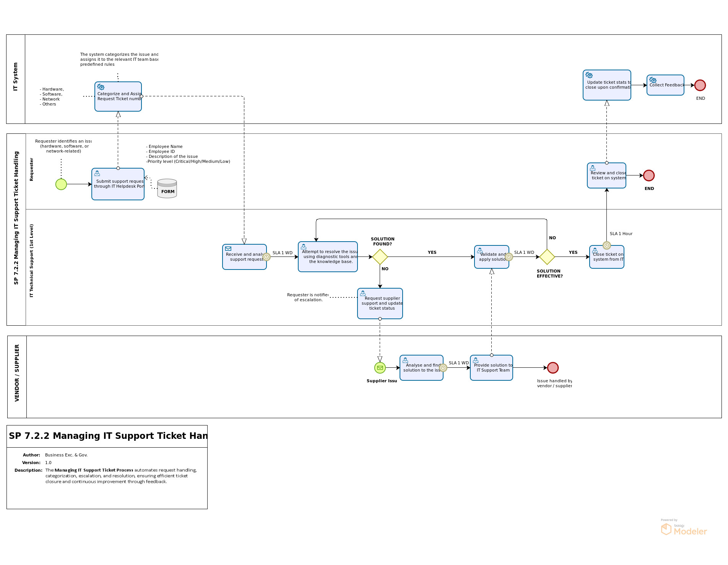This screenshot has height=565, width=728.
Task: Select the VENDOR / SUPPLIER pool header
Action: (x=17, y=377)
